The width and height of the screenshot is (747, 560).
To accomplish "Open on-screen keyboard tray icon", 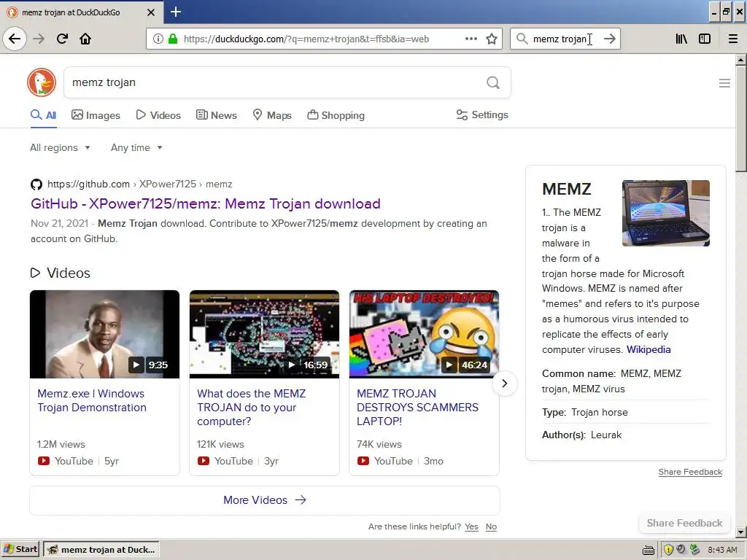I will coord(649,551).
